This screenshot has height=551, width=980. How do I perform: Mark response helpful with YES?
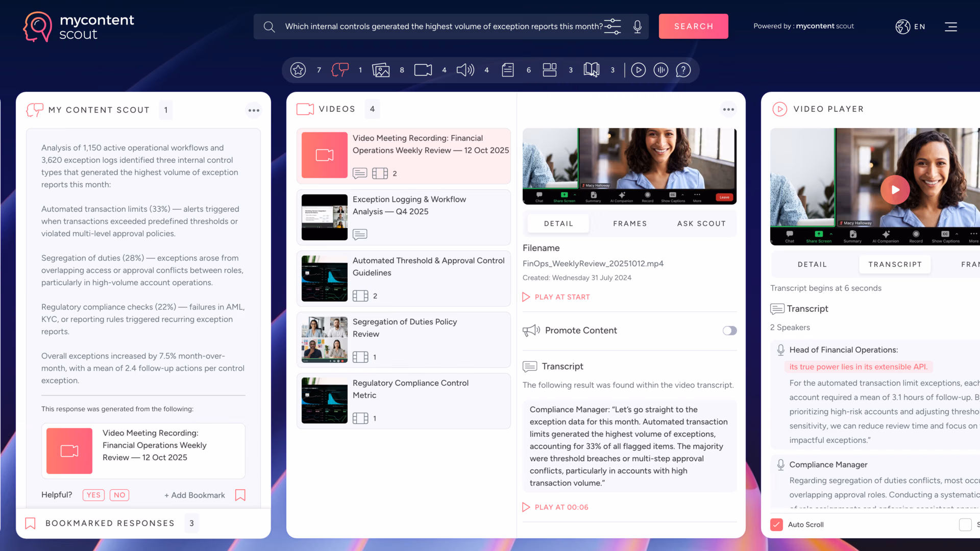point(93,495)
